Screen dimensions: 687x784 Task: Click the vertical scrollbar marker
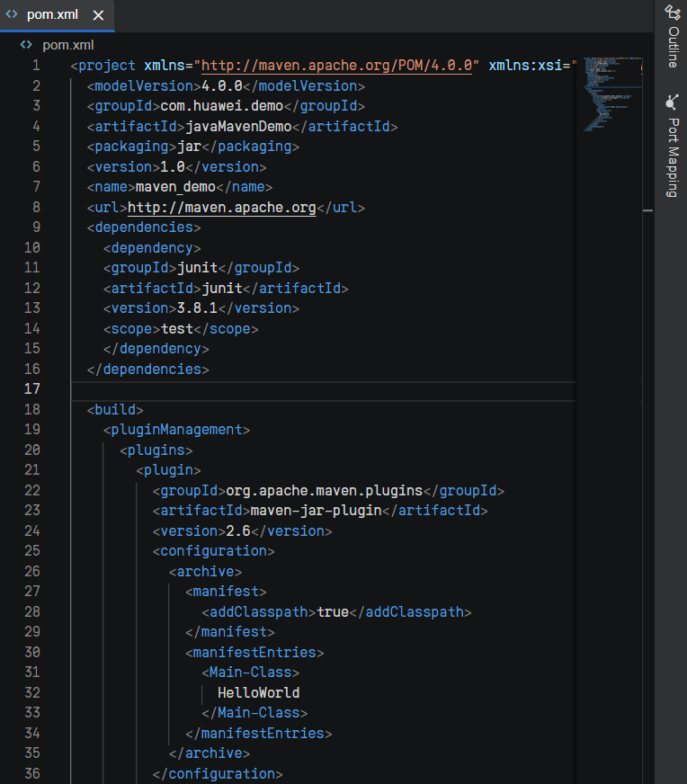pos(647,210)
